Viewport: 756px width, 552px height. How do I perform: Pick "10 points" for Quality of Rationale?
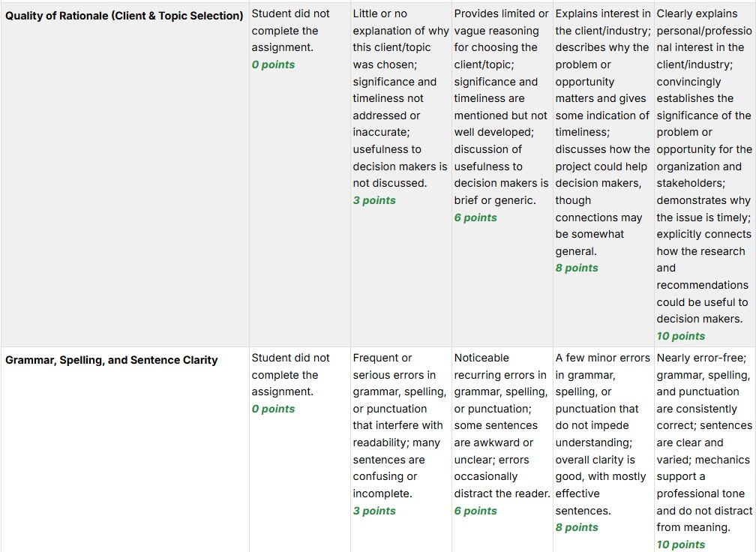pos(680,336)
